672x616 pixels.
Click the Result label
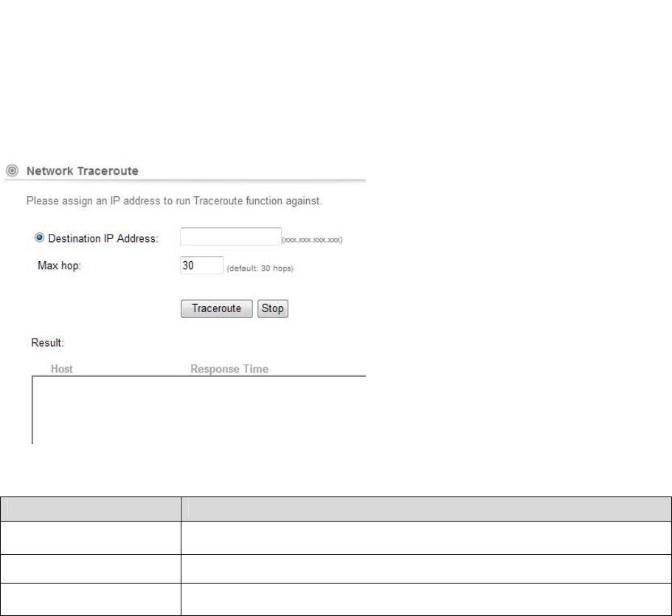pos(47,343)
